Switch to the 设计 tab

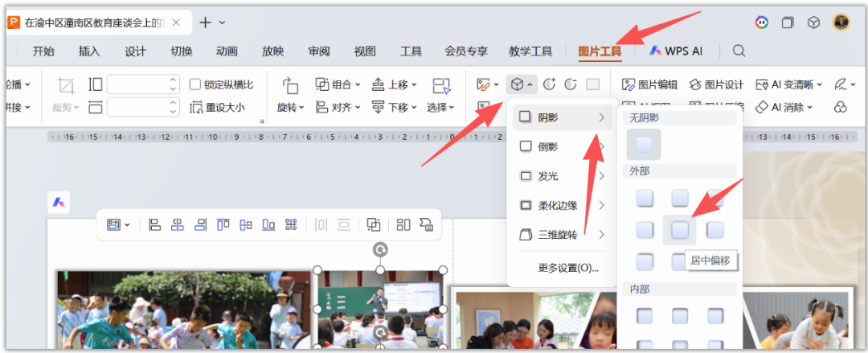pos(135,51)
